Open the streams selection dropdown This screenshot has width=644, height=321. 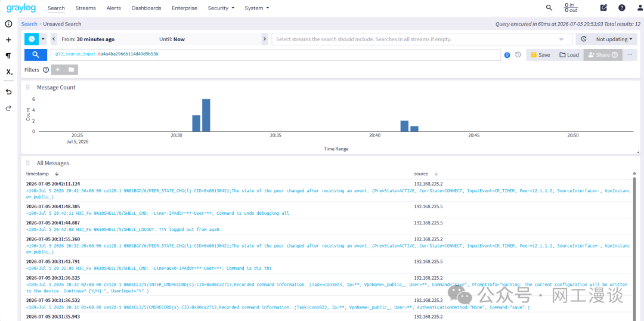(x=422, y=39)
